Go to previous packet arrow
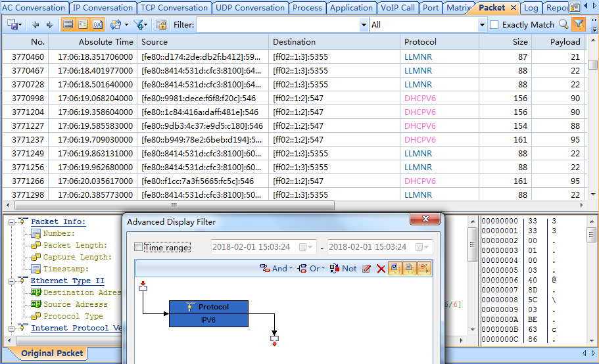The height and width of the screenshot is (364, 599). coord(36,25)
